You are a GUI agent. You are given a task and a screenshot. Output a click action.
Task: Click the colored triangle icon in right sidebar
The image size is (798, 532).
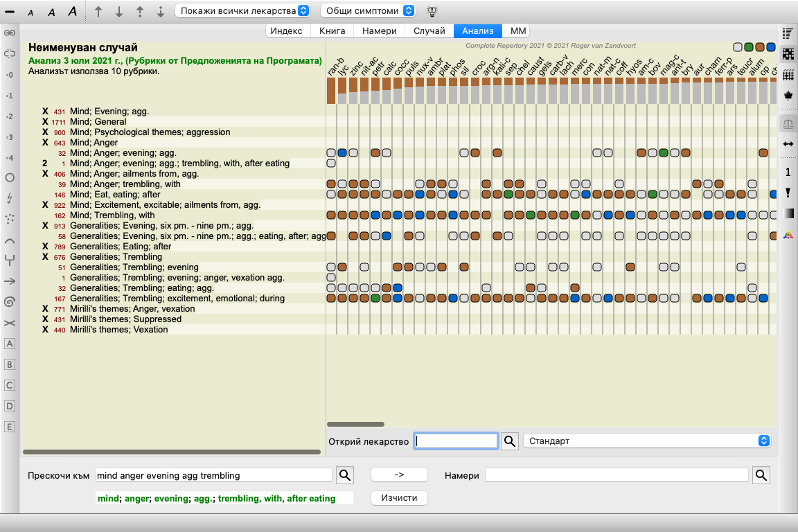(788, 235)
